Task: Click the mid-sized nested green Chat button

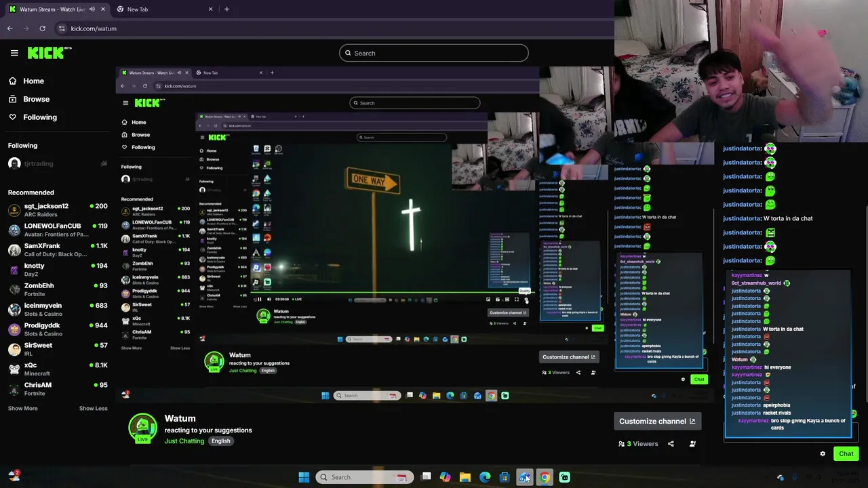Action: pos(699,379)
